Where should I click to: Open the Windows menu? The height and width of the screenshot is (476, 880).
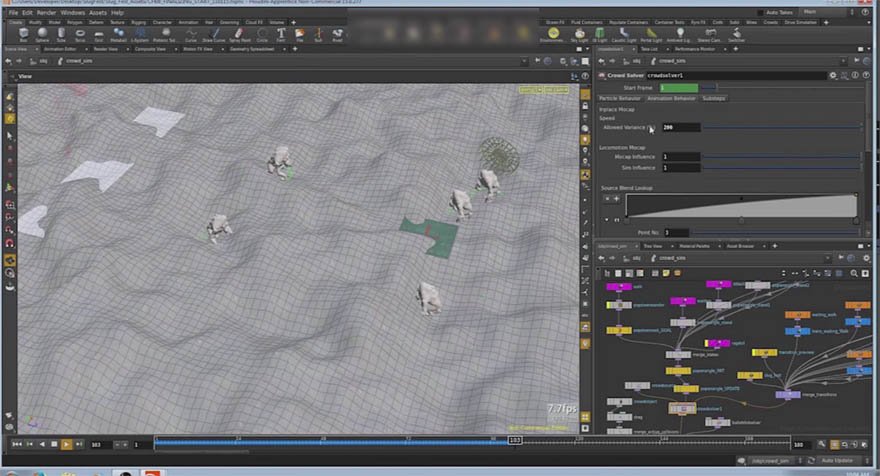(x=72, y=12)
